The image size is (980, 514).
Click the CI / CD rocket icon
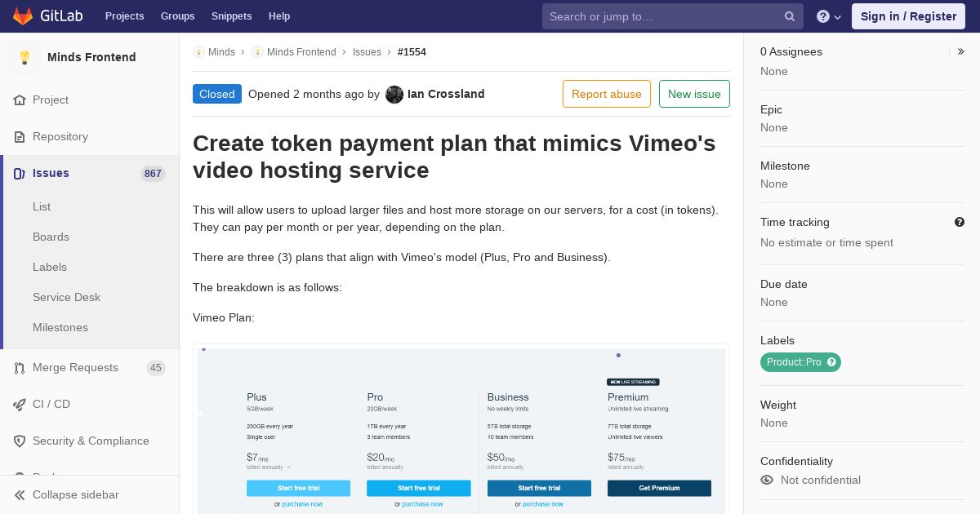pyautogui.click(x=20, y=404)
